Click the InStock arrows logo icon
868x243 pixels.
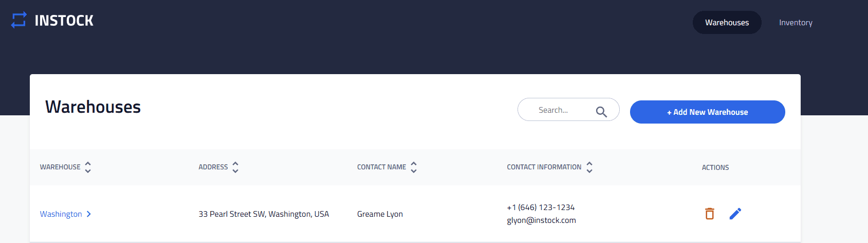[19, 20]
